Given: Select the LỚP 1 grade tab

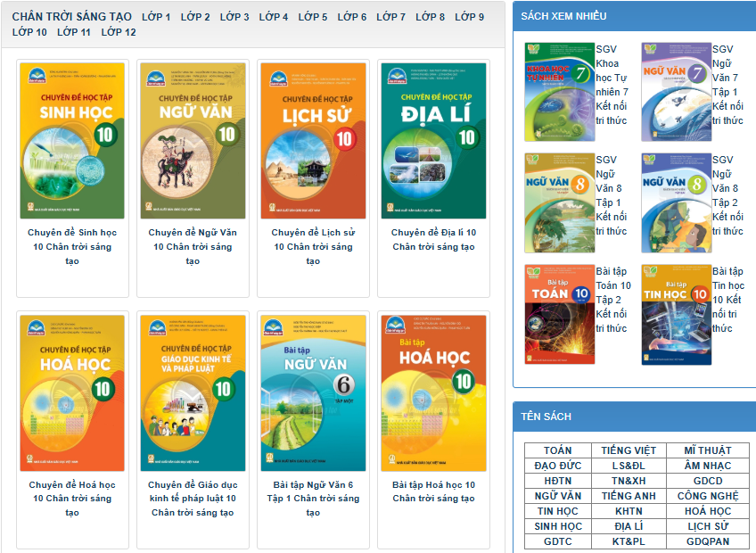Looking at the screenshot, I should click(x=156, y=17).
